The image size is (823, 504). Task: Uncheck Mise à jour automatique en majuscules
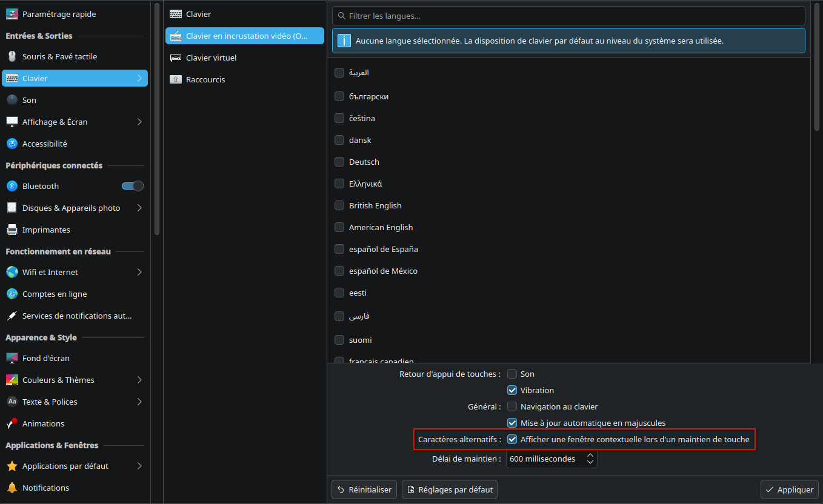click(512, 423)
